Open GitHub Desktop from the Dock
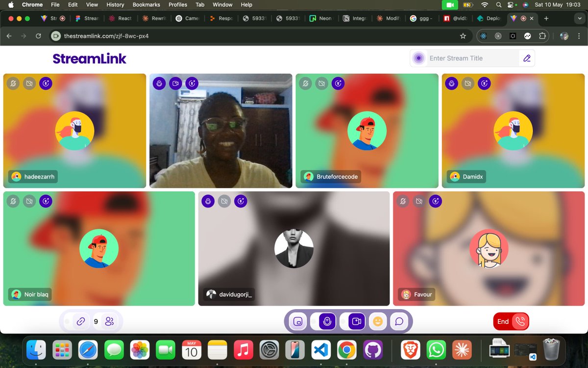 click(x=373, y=350)
